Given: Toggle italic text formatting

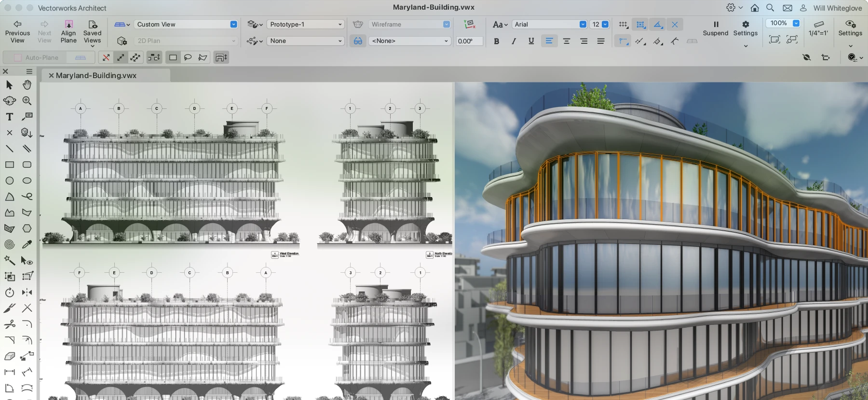Looking at the screenshot, I should pos(514,41).
